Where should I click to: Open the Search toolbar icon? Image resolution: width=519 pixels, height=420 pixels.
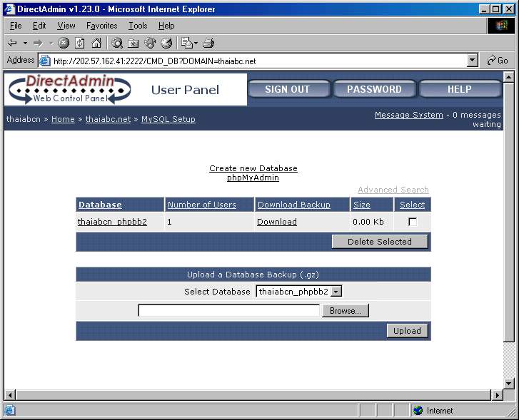coord(117,43)
